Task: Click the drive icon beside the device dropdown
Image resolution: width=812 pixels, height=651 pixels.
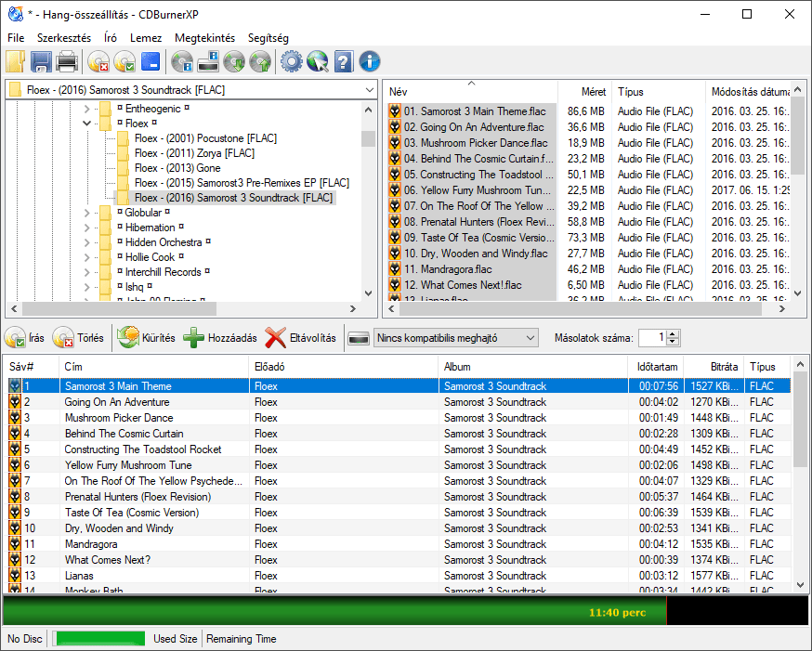Action: [x=359, y=338]
